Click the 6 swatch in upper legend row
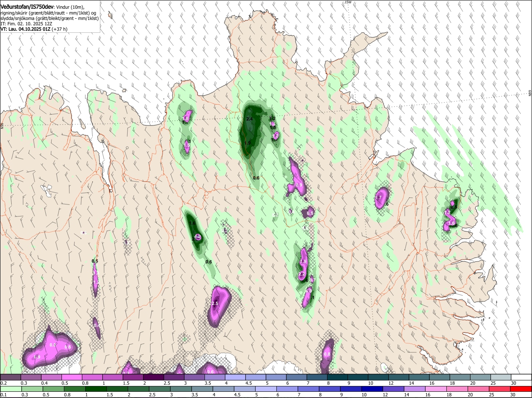This screenshot has width=532, height=398. 296,377
